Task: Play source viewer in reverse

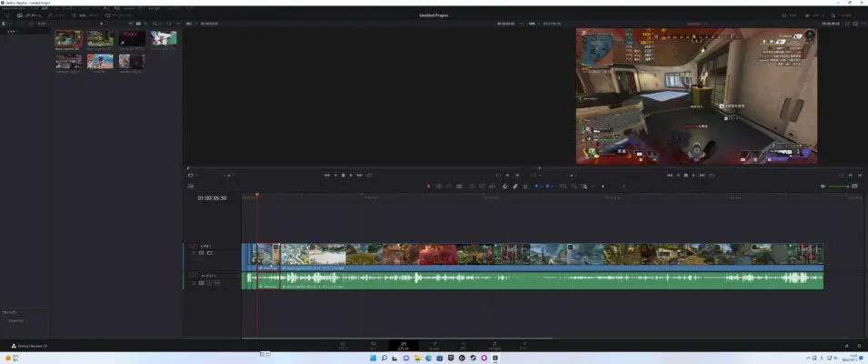Action: pos(334,175)
